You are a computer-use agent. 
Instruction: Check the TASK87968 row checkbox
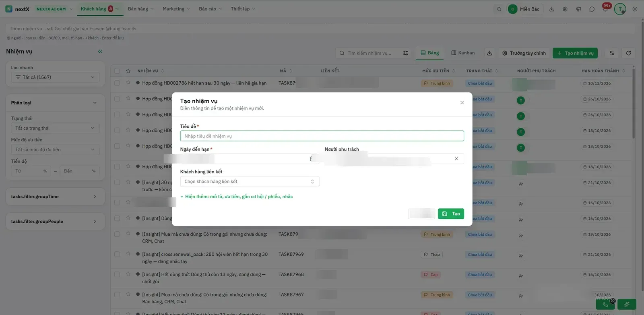point(117,274)
